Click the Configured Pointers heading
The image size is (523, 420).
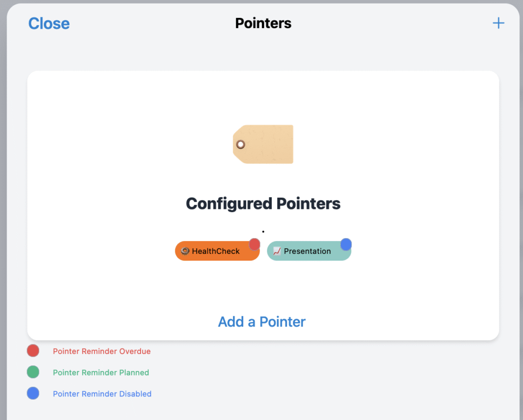[x=263, y=204]
